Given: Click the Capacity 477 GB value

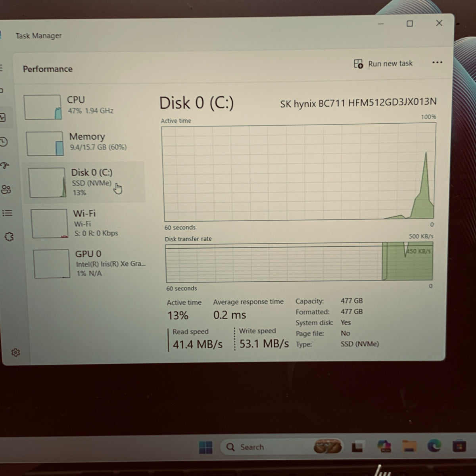Looking at the screenshot, I should tap(352, 301).
